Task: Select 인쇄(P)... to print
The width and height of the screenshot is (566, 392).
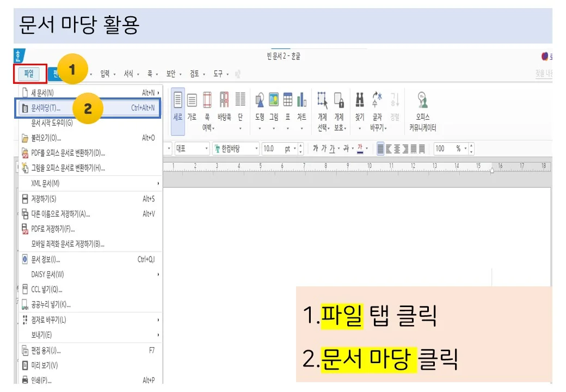Action: pyautogui.click(x=90, y=379)
